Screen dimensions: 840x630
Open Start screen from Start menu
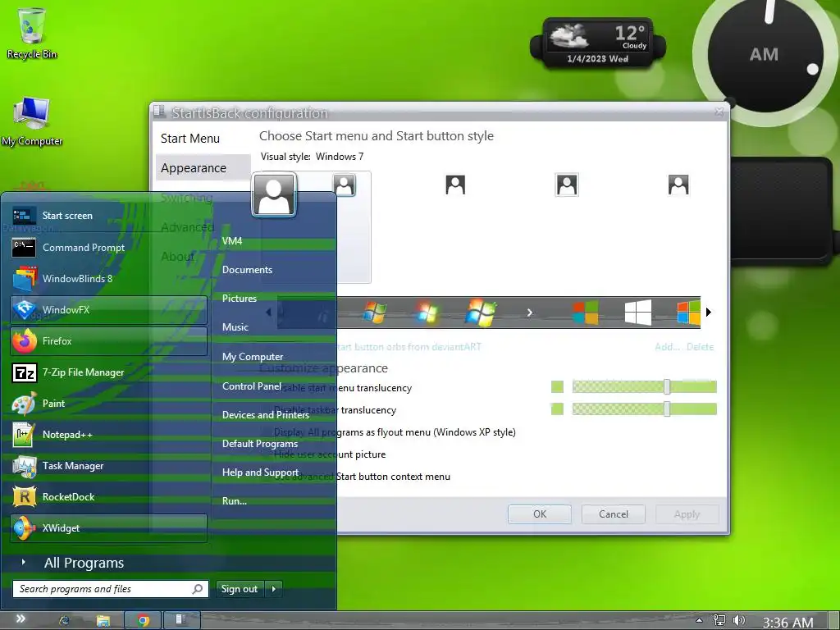108,216
